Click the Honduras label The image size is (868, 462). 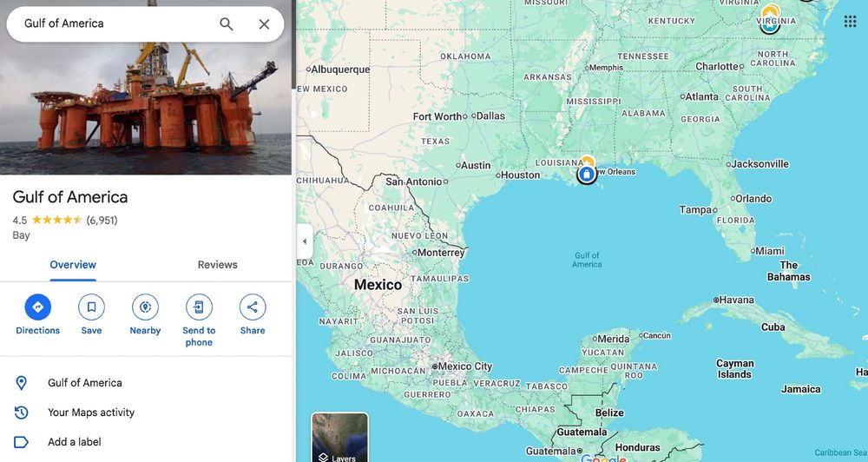coord(638,447)
